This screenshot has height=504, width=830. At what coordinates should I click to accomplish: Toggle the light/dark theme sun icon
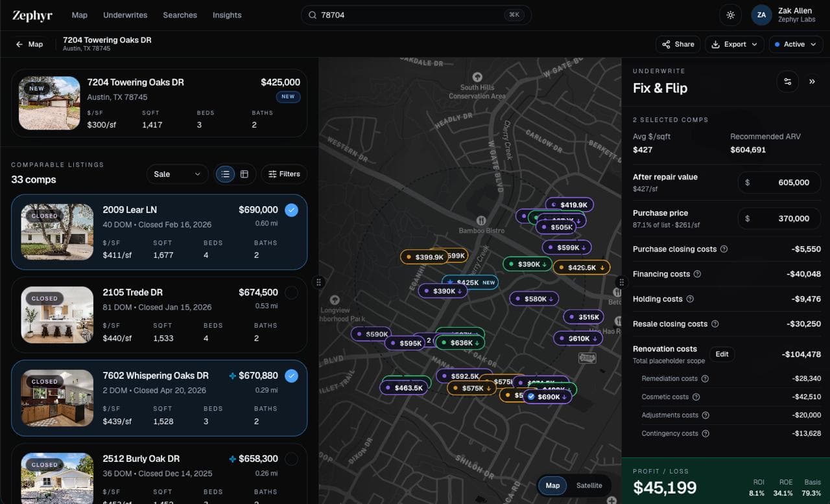tap(731, 15)
